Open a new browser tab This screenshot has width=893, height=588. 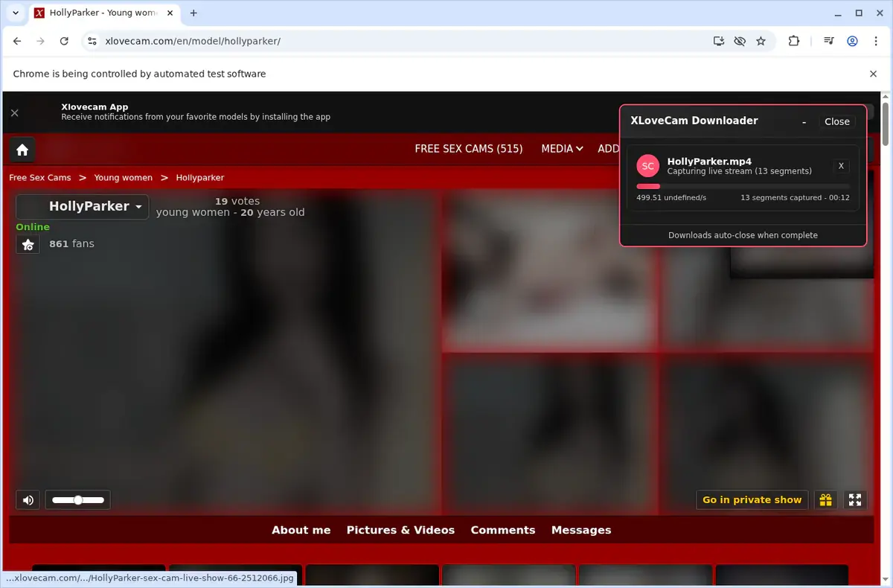pos(193,13)
